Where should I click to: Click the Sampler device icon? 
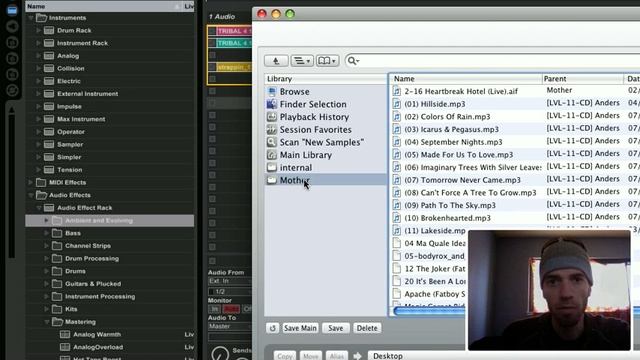pos(49,144)
